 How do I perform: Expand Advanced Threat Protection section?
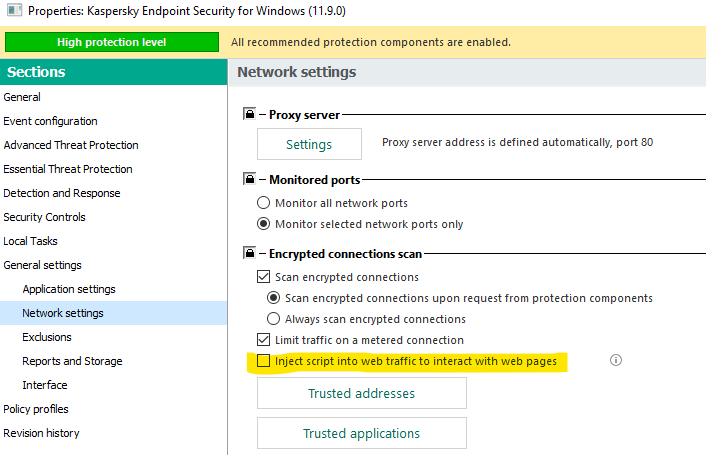(x=71, y=145)
